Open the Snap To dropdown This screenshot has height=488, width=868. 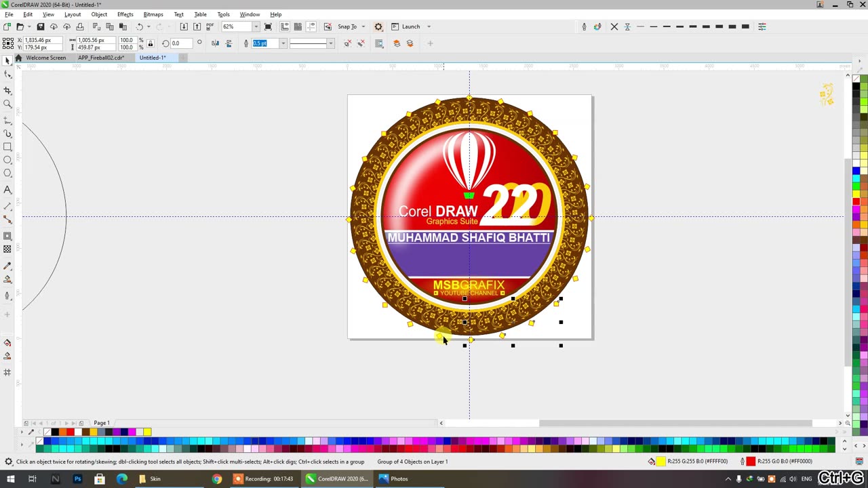[x=363, y=26]
